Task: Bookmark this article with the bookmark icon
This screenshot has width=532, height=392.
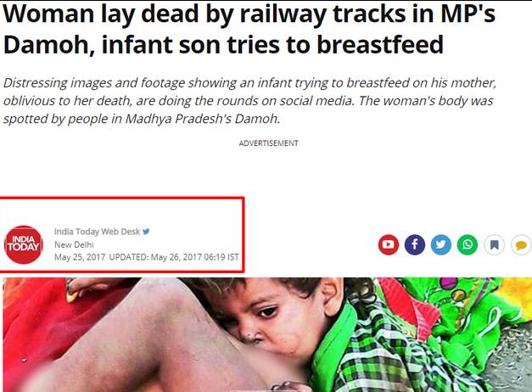Action: tap(494, 244)
